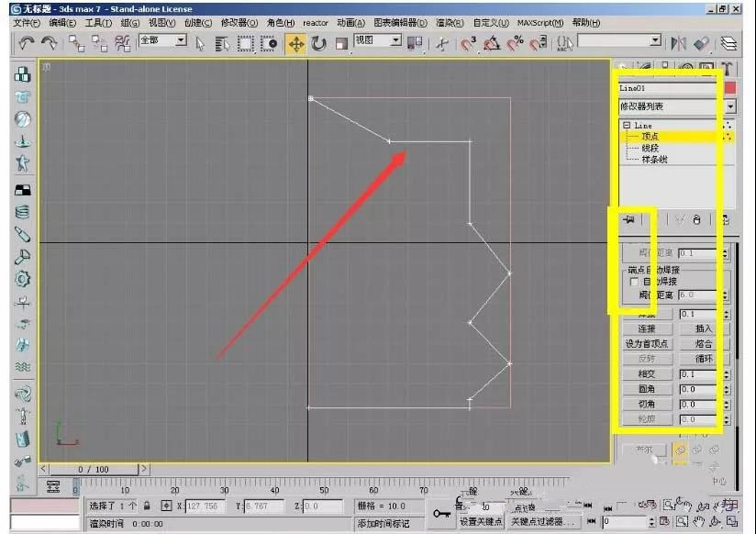Click the 插入 button

click(x=704, y=329)
